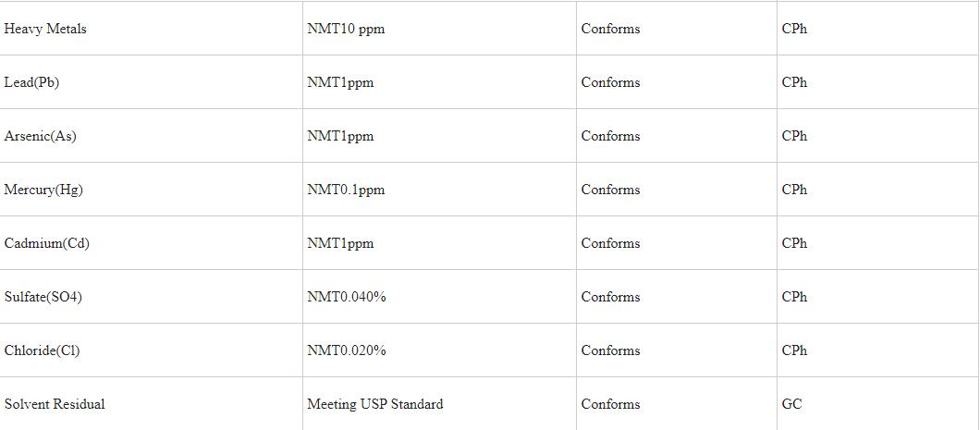This screenshot has width=980, height=430.
Task: Select the Solvent Residual row label
Action: click(55, 404)
